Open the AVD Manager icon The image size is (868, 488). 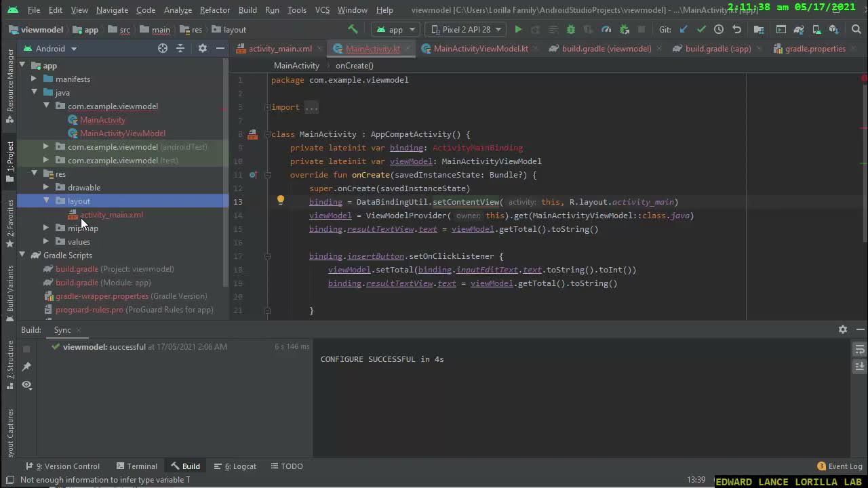pos(816,29)
